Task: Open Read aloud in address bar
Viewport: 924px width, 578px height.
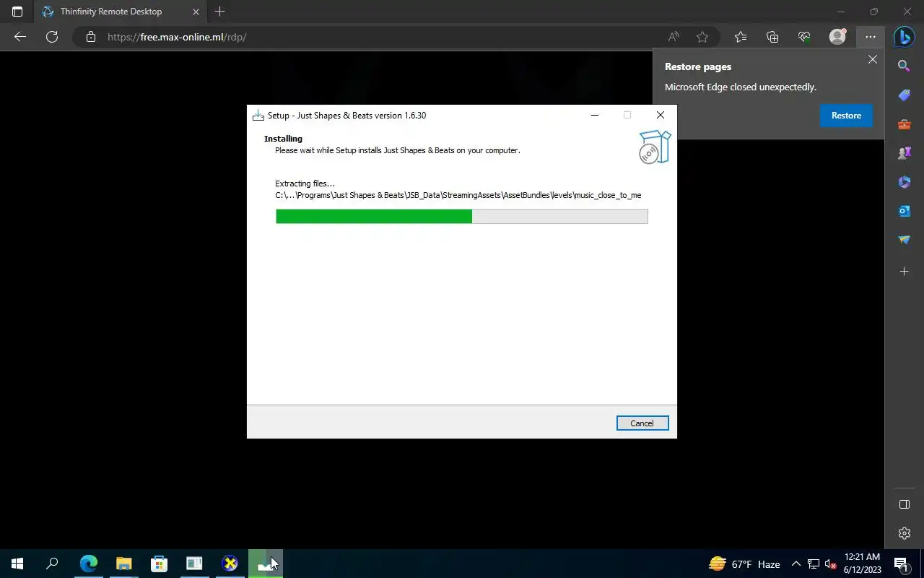Action: (x=674, y=37)
